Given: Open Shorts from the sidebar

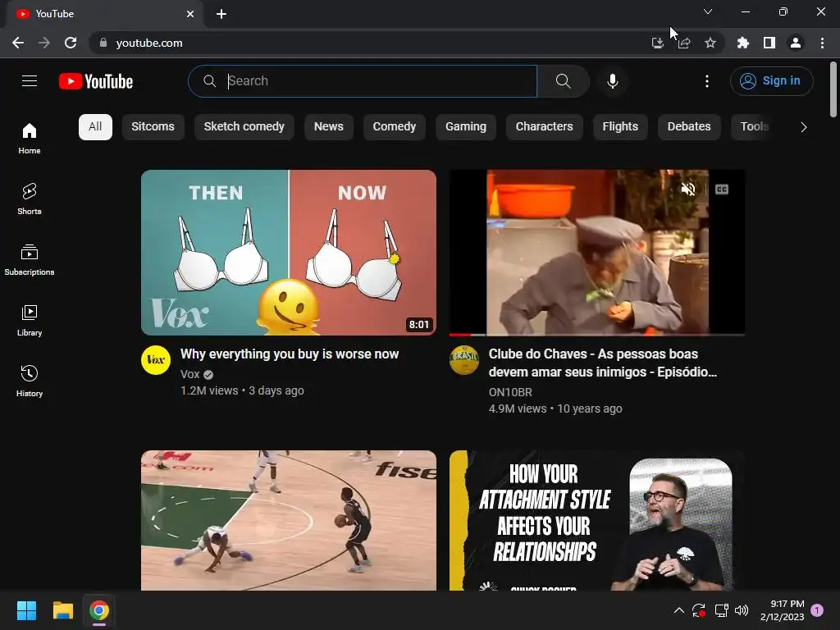Looking at the screenshot, I should pyautogui.click(x=30, y=199).
